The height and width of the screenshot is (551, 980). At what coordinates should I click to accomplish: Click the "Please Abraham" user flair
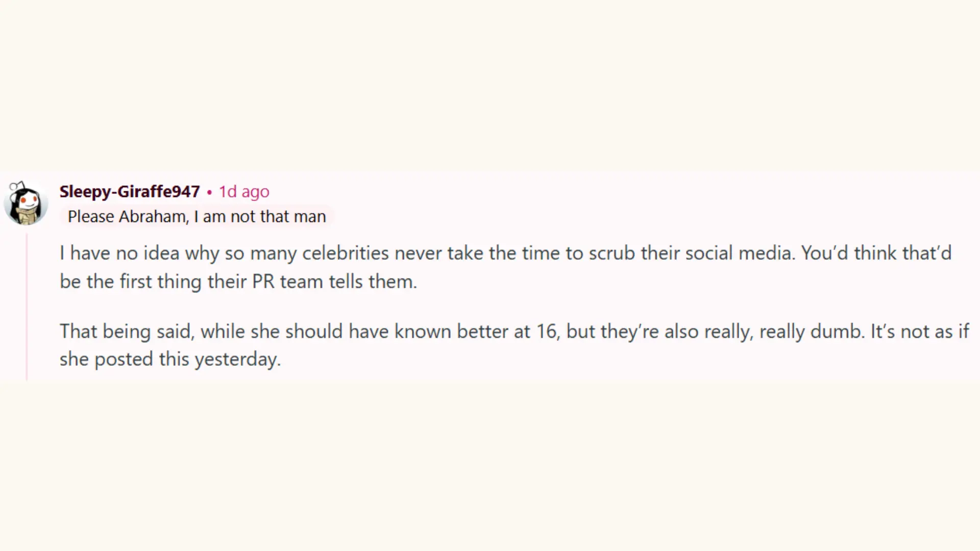[197, 216]
